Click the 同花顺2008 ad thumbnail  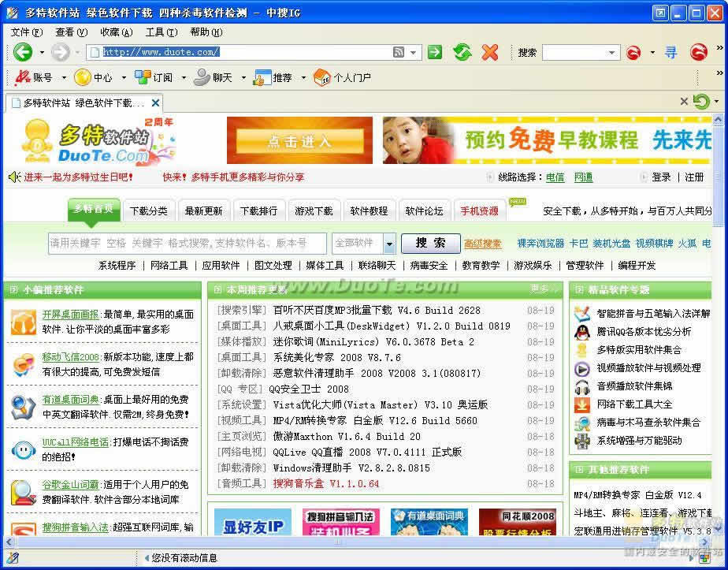tap(517, 522)
